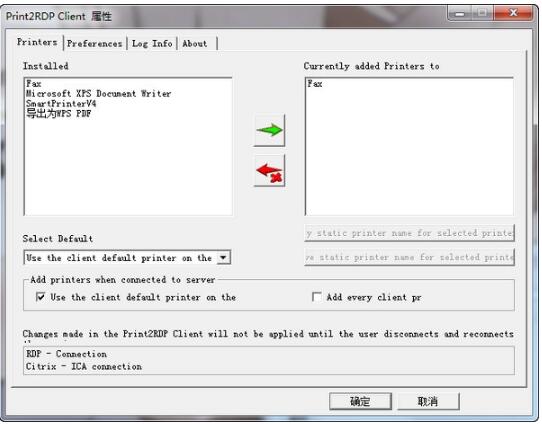Image resolution: width=542 pixels, height=424 pixels.
Task: Click lower static printer name button
Action: point(409,257)
